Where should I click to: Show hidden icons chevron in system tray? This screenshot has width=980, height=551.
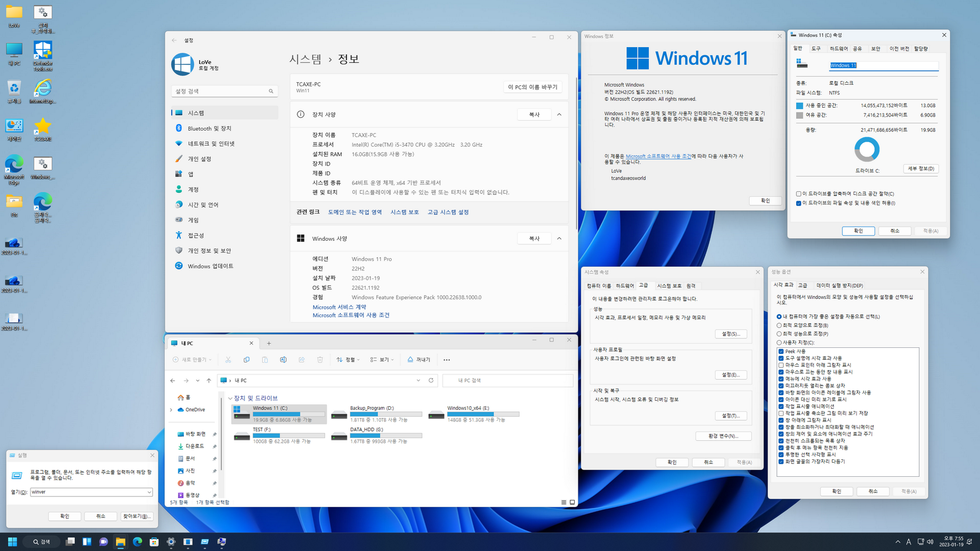898,542
